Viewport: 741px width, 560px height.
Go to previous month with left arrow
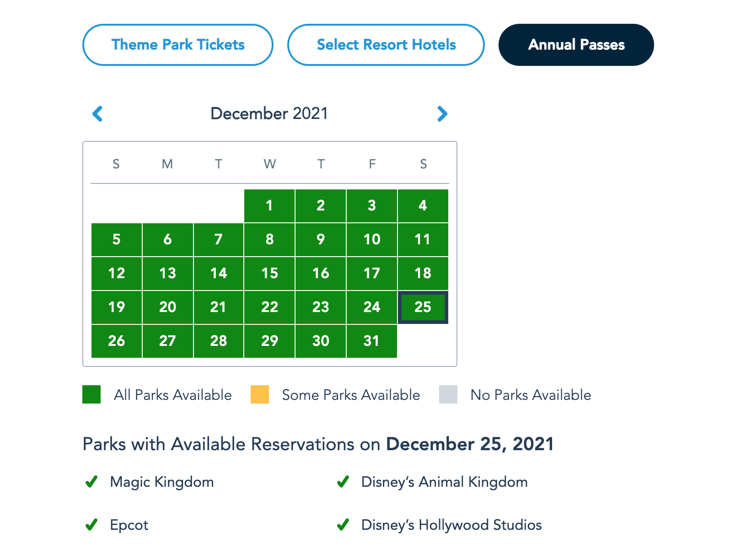point(97,114)
